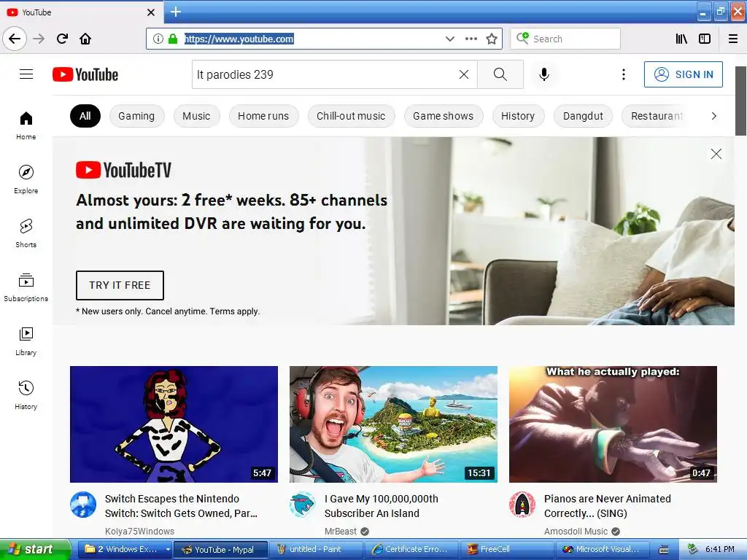Click the YouTube search magnifier button
Screen dimensions: 747x560
click(500, 74)
